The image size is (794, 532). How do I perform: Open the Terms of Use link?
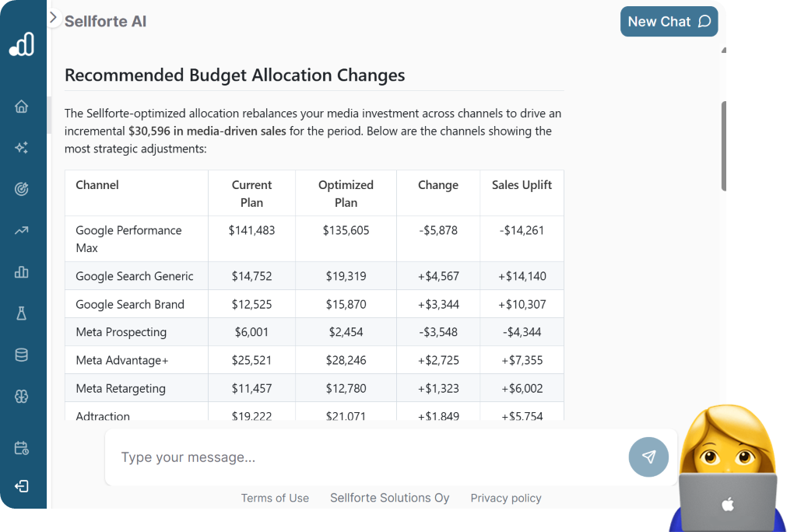point(275,498)
